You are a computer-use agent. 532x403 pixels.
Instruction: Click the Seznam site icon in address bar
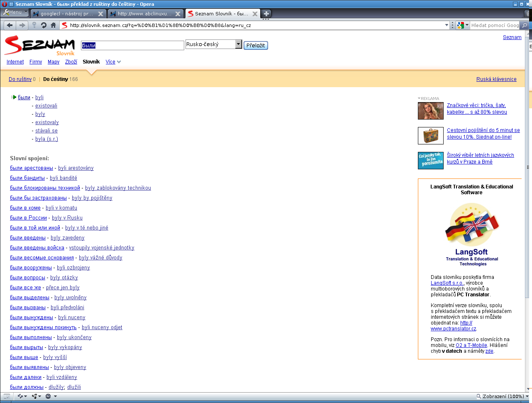pyautogui.click(x=64, y=25)
